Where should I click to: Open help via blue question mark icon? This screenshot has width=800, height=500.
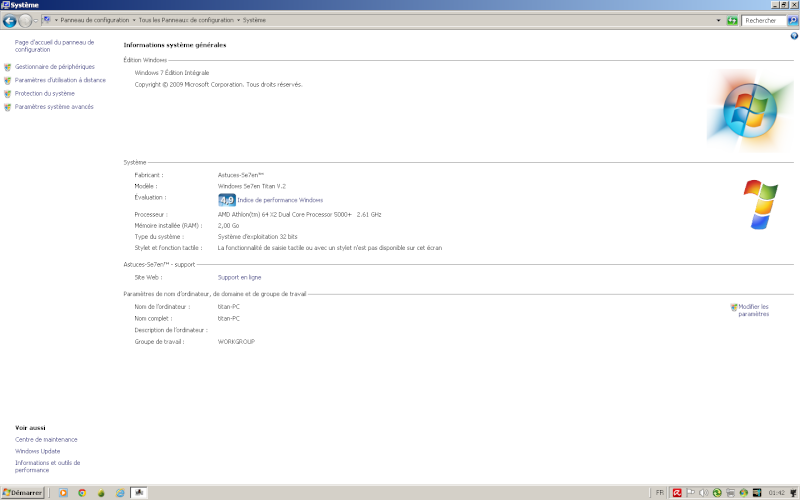click(x=794, y=36)
